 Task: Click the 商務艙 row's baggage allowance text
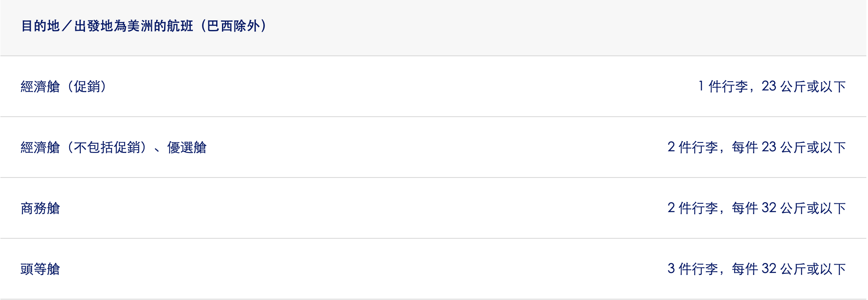(x=756, y=208)
